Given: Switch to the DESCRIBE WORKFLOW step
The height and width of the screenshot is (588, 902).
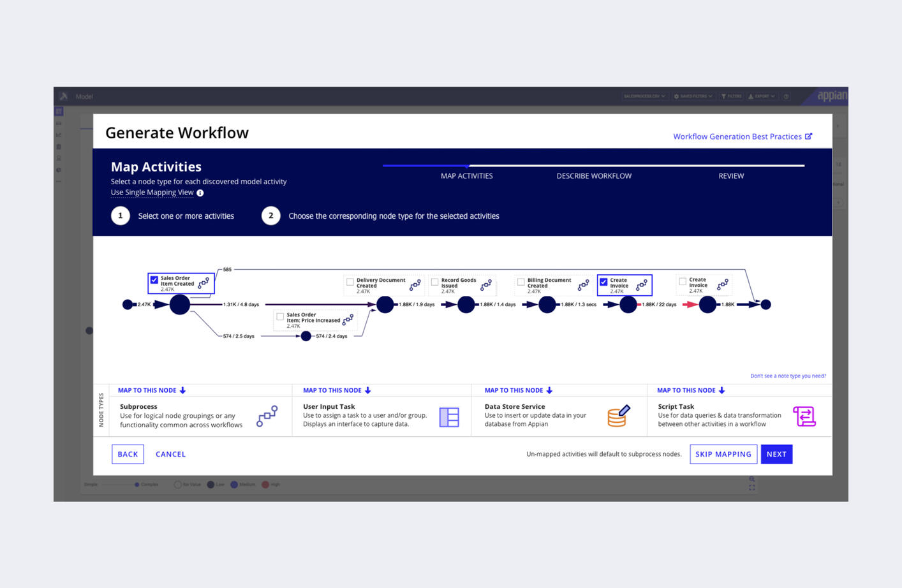Looking at the screenshot, I should [x=594, y=175].
